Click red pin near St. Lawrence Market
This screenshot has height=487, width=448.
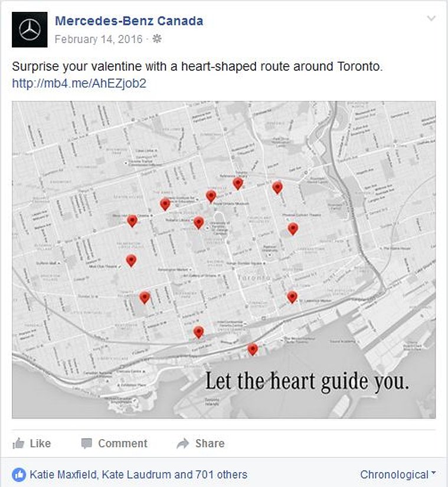(x=292, y=297)
